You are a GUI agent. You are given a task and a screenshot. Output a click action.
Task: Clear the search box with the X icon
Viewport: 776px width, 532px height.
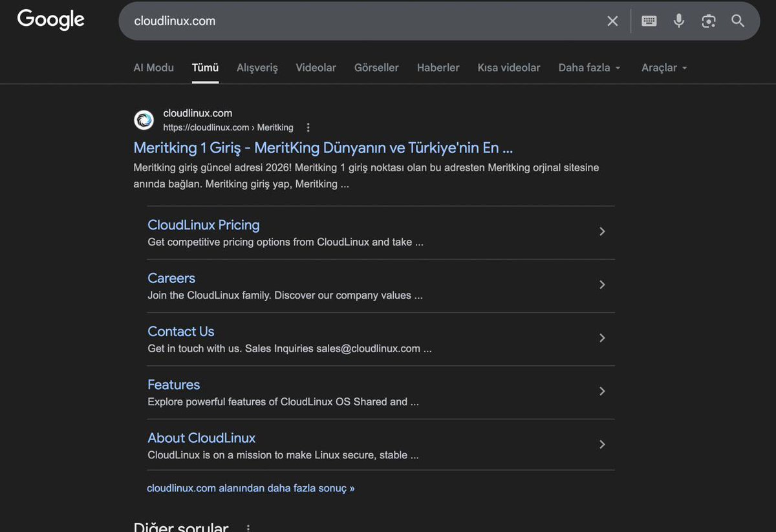coord(612,21)
